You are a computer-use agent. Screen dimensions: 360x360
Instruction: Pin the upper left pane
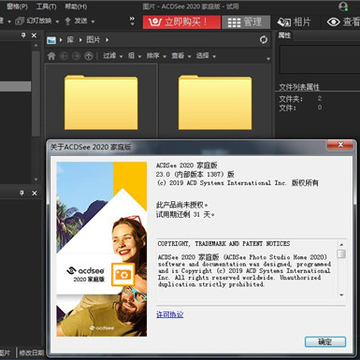23,36
